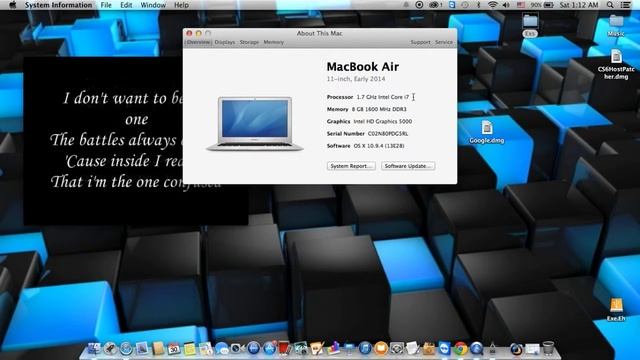
Task: Open the Bluetooth status menu
Action: (x=479, y=5)
